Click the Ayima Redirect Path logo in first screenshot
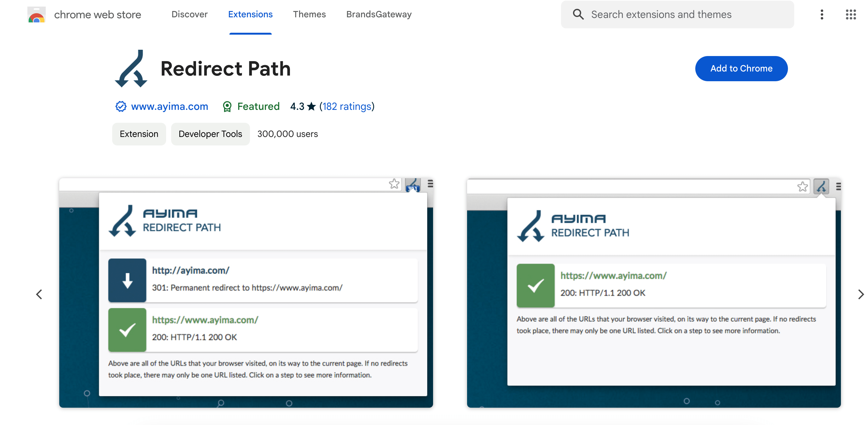This screenshot has height=425, width=868. [x=165, y=221]
